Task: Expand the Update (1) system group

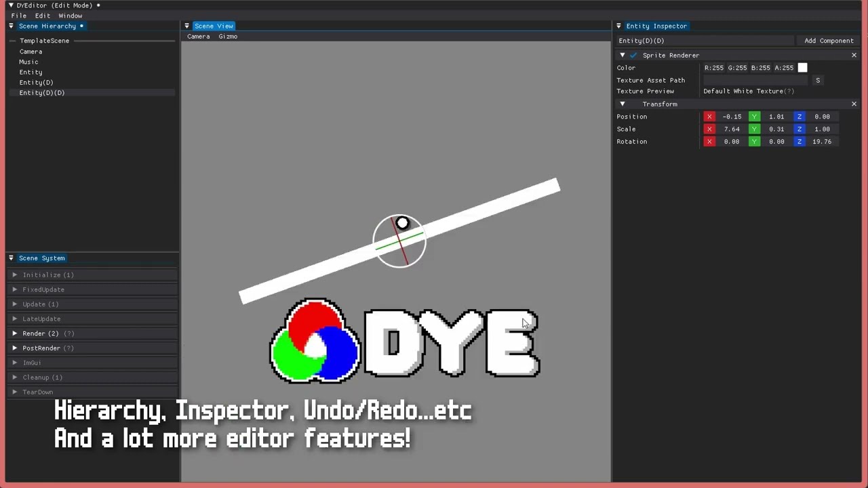Action: click(x=15, y=304)
